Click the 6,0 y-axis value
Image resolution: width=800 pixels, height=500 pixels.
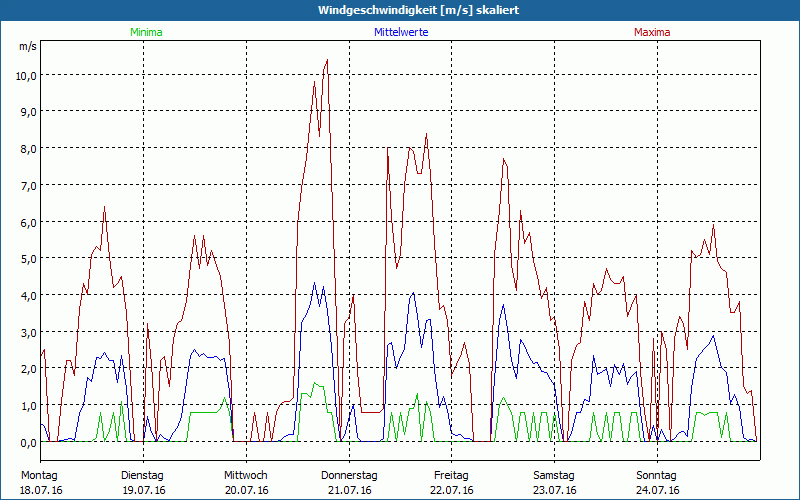point(29,222)
